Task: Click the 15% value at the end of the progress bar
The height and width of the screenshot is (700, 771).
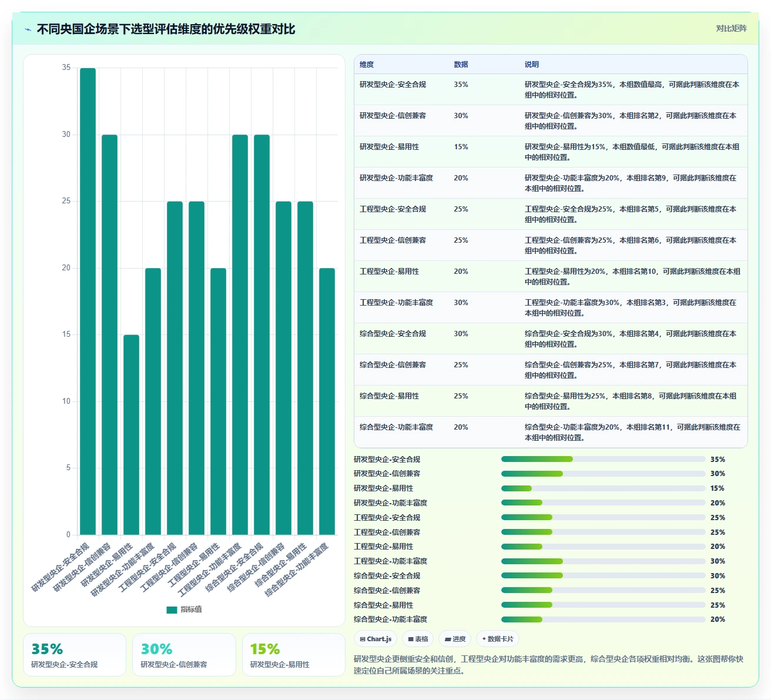Action: (x=718, y=488)
